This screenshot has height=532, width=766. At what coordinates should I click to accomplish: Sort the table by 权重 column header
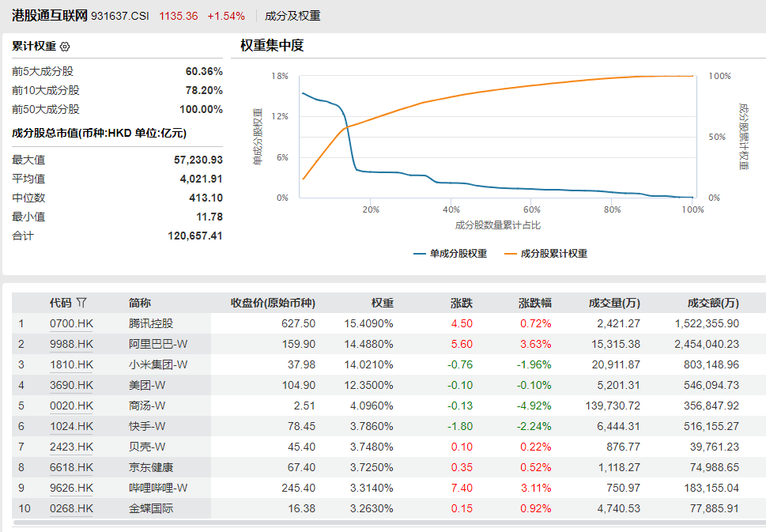point(383,303)
